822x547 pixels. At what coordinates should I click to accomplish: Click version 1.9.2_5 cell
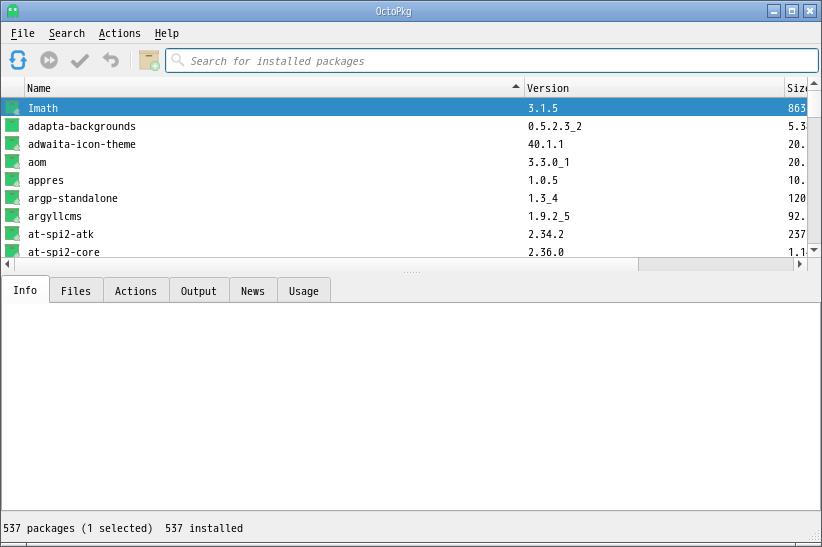(x=548, y=216)
